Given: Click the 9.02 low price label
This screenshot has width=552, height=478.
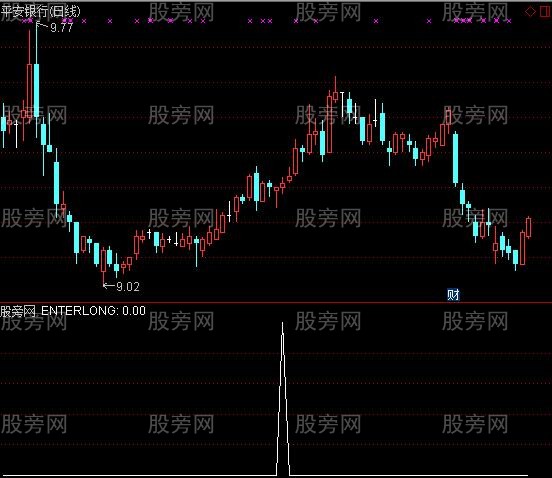Looking at the screenshot, I should click(x=128, y=287).
